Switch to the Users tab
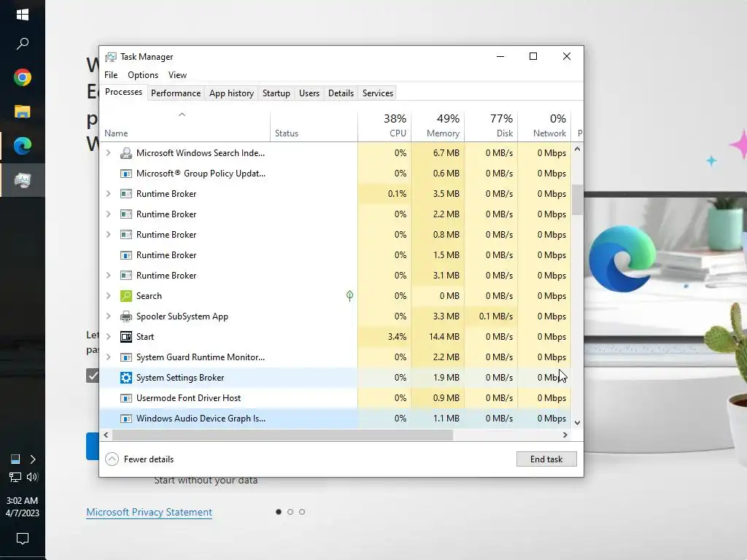Viewport: 747px width, 560px height. pos(309,93)
